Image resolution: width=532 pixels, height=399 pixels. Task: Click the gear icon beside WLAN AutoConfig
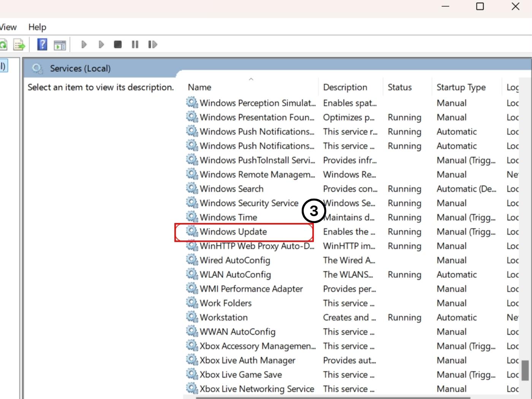click(x=192, y=274)
